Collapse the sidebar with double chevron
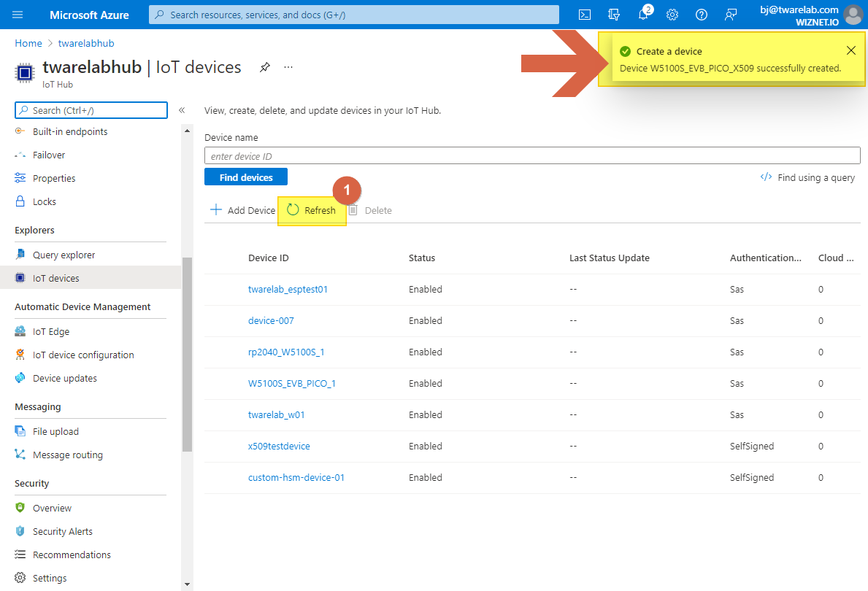The height and width of the screenshot is (591, 868). pyautogui.click(x=182, y=110)
